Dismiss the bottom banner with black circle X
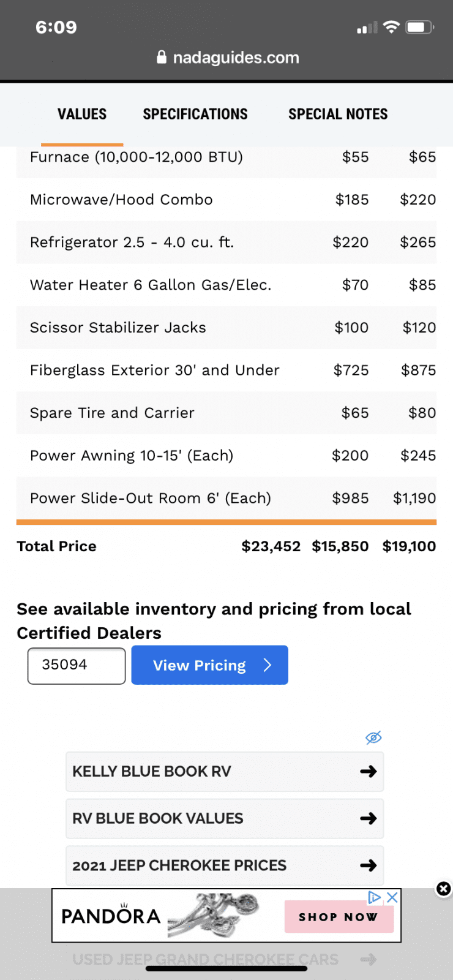453x980 pixels. (443, 889)
